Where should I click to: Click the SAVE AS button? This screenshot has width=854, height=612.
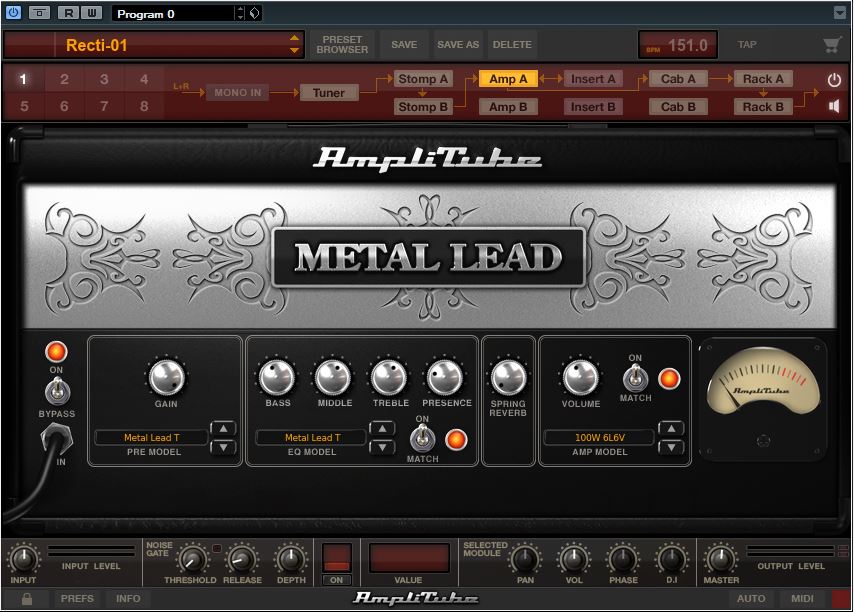click(x=458, y=45)
